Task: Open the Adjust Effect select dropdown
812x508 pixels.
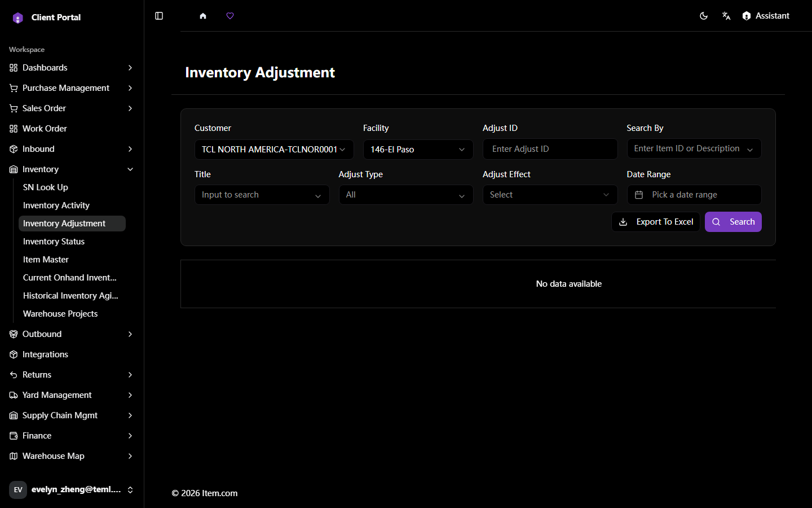Action: click(550, 195)
